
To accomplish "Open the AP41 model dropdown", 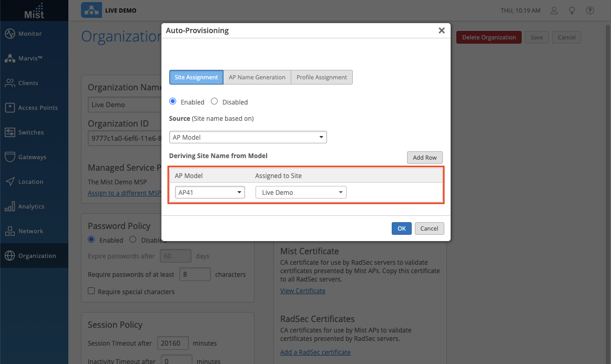I will (x=210, y=193).
